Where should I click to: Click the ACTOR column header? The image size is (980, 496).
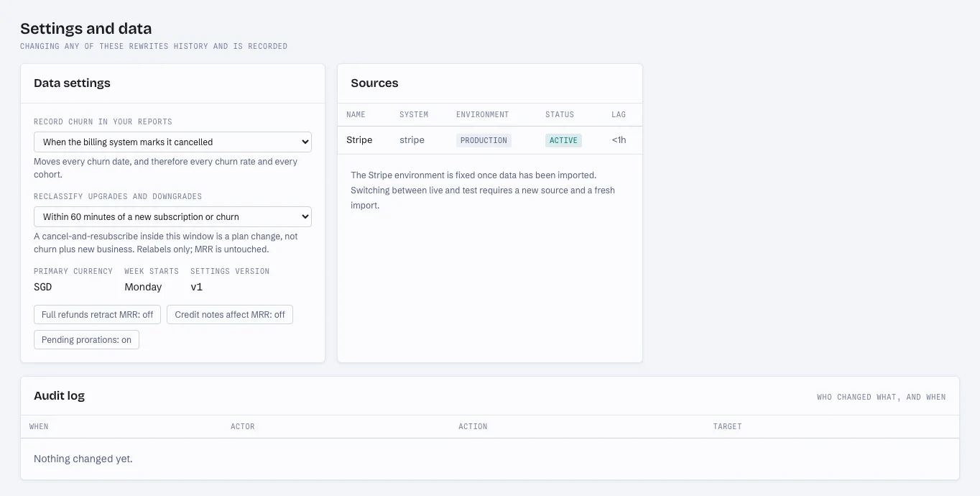243,427
